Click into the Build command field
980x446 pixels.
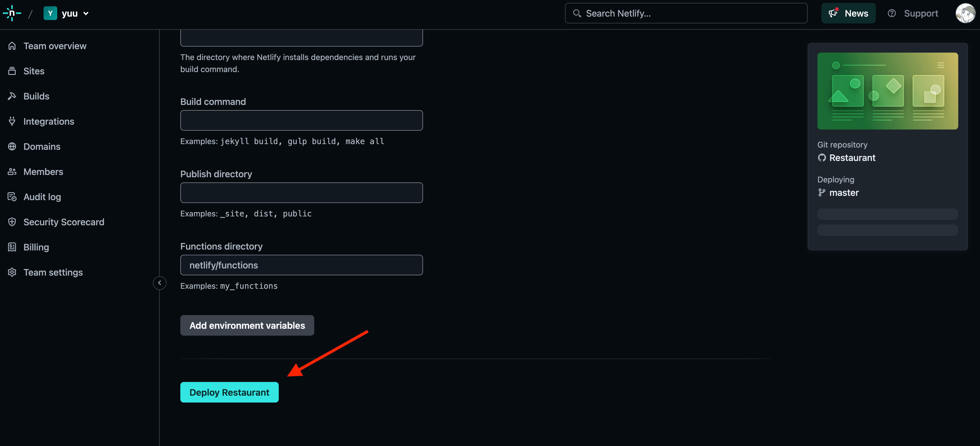click(301, 120)
